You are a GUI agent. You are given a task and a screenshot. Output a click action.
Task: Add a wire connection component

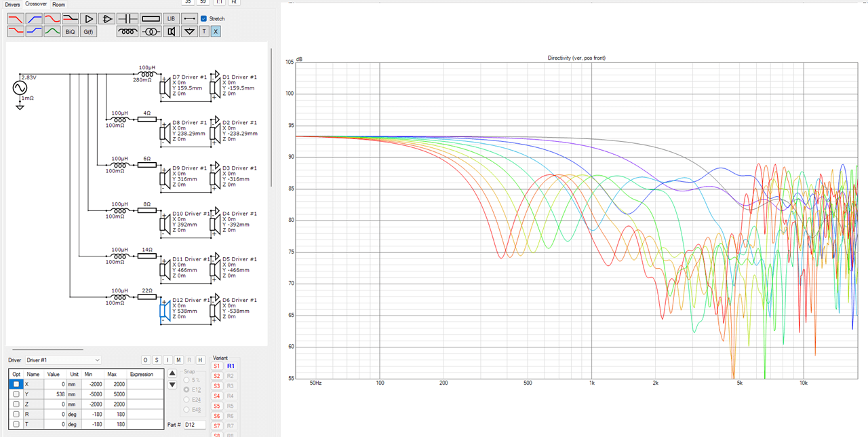(x=190, y=19)
